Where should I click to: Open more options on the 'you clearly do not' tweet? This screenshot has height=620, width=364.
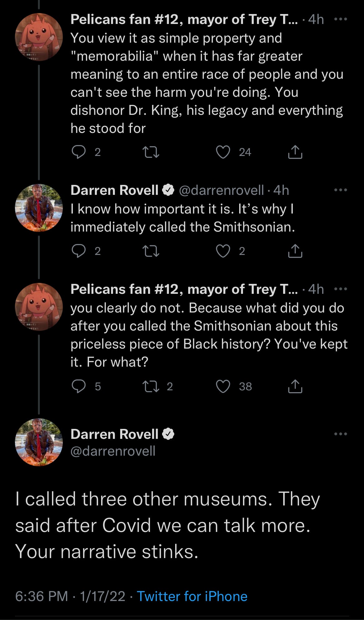[340, 289]
